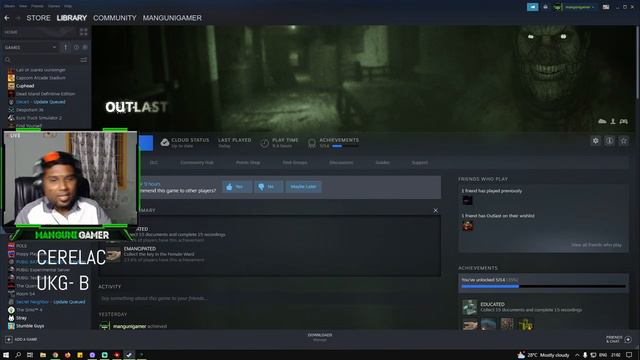Viewport: 640px width, 360px height.
Task: Click the Home button in the library sidebar
Action: click(x=39, y=32)
